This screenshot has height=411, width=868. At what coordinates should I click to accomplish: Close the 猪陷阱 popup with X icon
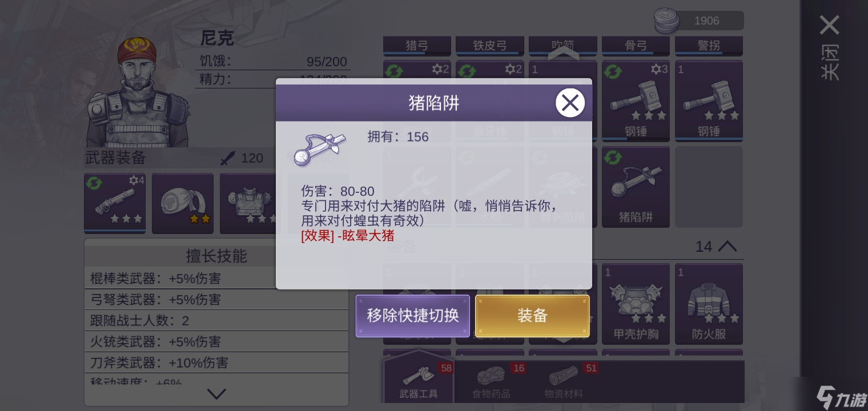[x=570, y=103]
